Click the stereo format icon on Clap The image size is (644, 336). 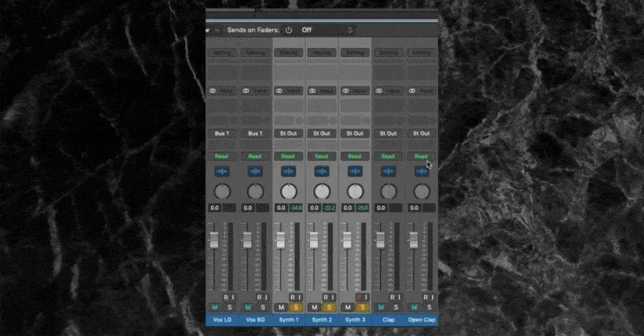click(x=379, y=91)
